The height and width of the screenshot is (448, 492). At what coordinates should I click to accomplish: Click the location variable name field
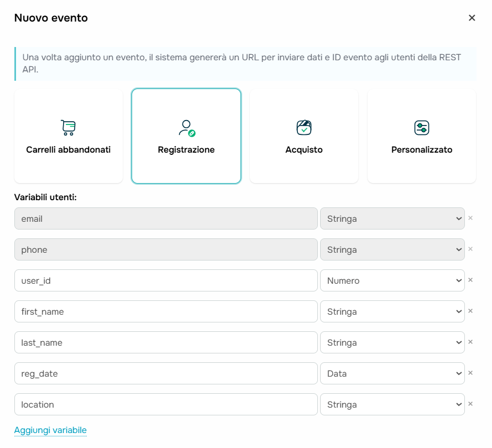(166, 404)
